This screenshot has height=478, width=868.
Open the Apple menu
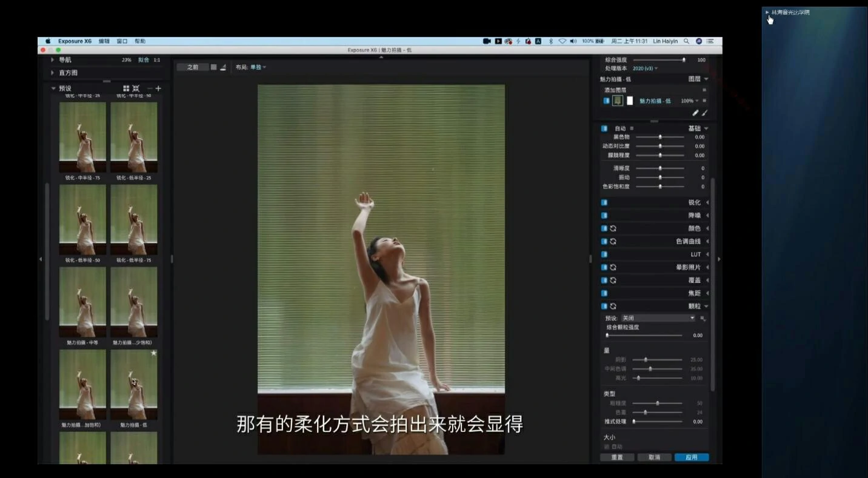click(x=48, y=41)
